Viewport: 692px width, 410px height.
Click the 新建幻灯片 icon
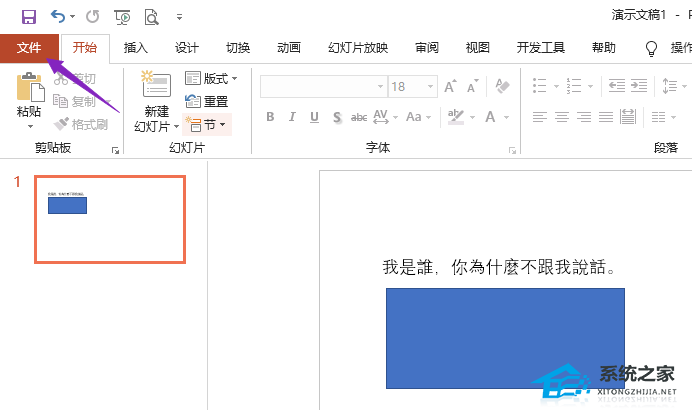tap(156, 85)
